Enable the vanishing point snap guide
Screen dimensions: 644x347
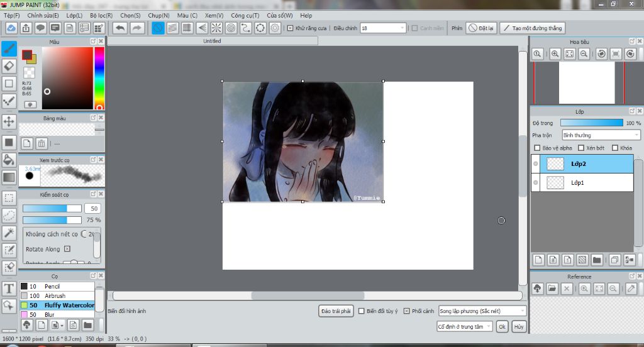pyautogui.click(x=202, y=28)
